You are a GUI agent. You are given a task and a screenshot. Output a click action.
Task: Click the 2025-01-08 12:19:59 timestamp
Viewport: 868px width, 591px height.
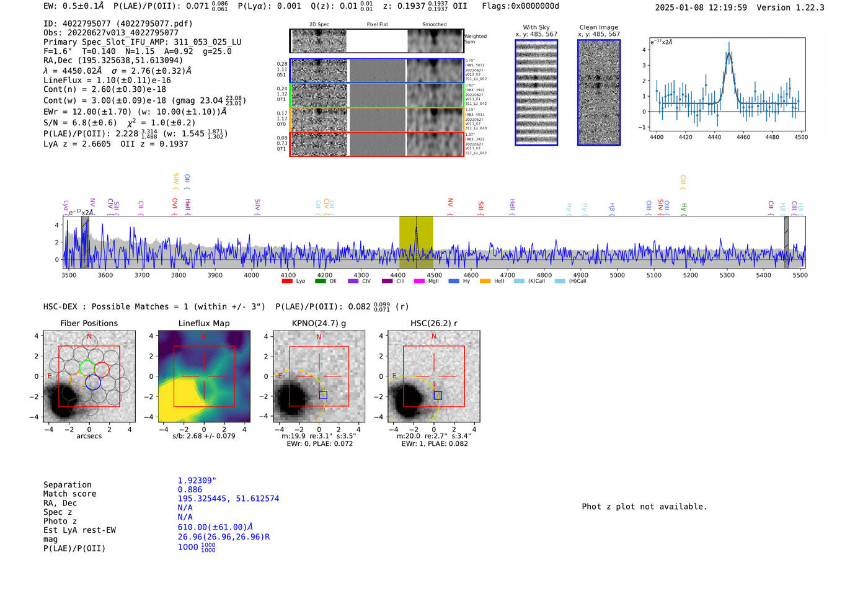[701, 7]
